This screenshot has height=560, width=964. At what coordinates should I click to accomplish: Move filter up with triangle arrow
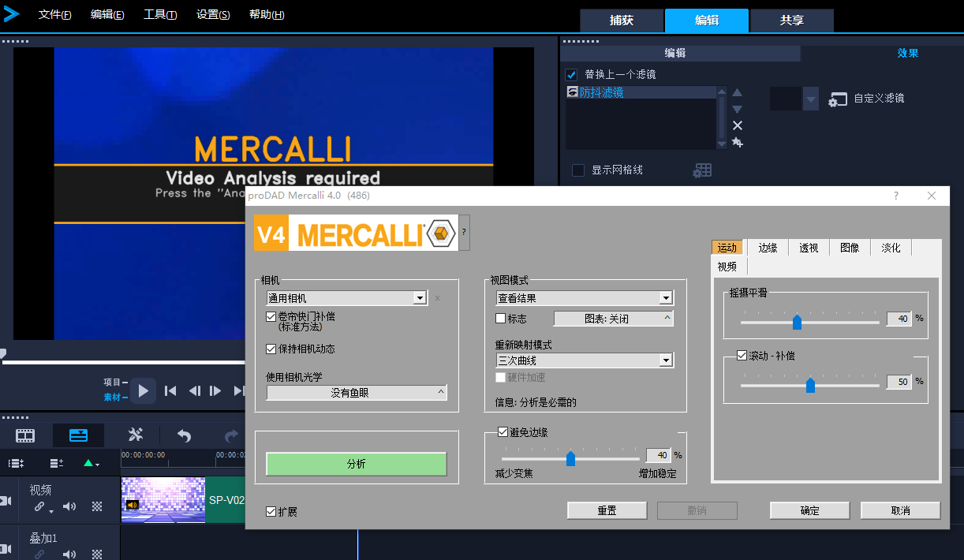(x=738, y=92)
